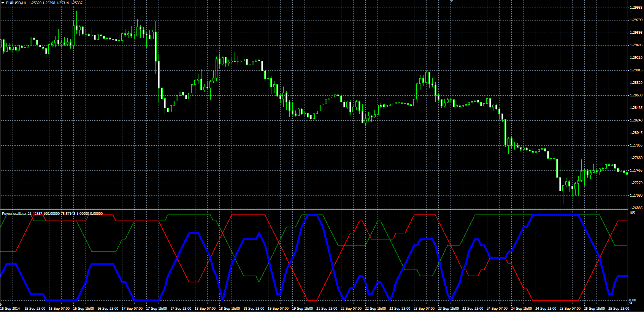Click the 18 Sep 07:00 time label
Viewport: 644px width, 312px height.
click(205, 308)
